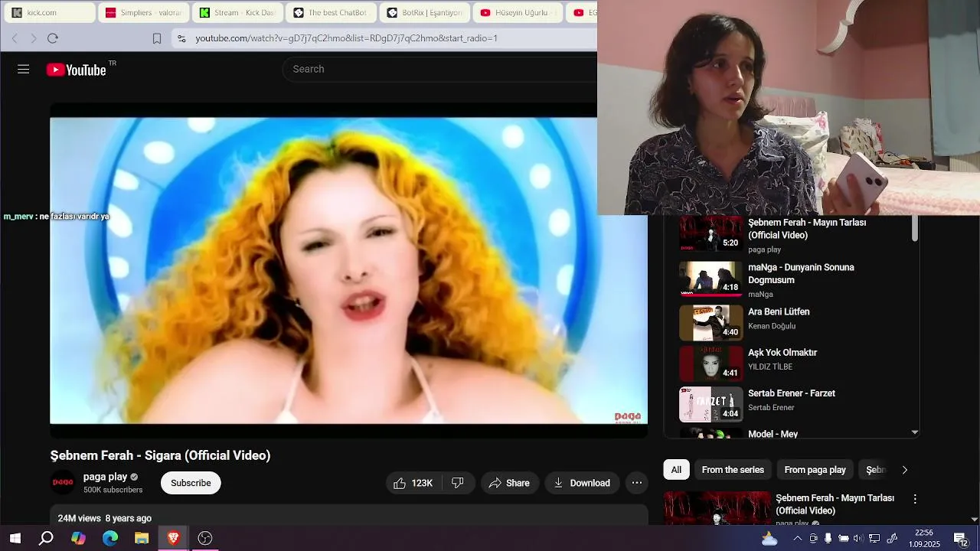Screen dimensions: 980x551
Task: Open the weather widget in the taskbar
Action: (x=769, y=539)
